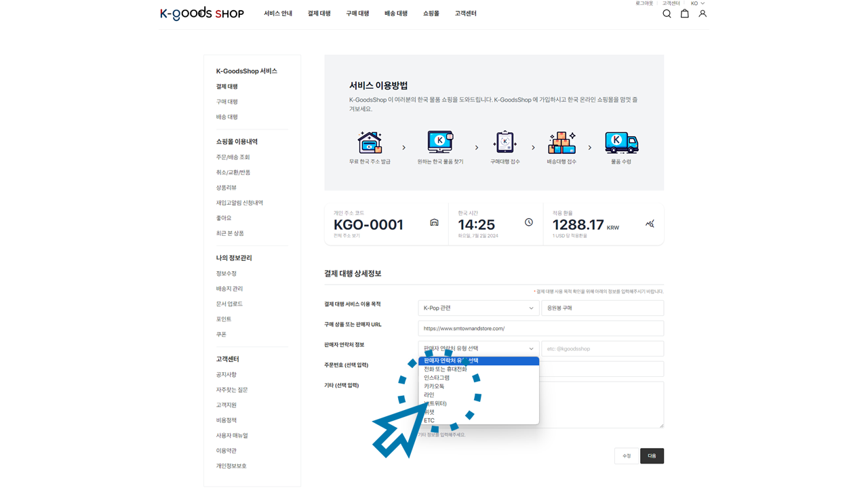The image size is (868, 488).
Task: Select the ETC option in the list
Action: (x=429, y=421)
